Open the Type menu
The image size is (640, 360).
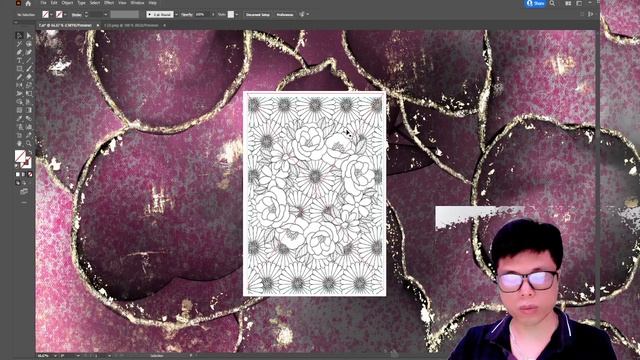(x=82, y=3)
